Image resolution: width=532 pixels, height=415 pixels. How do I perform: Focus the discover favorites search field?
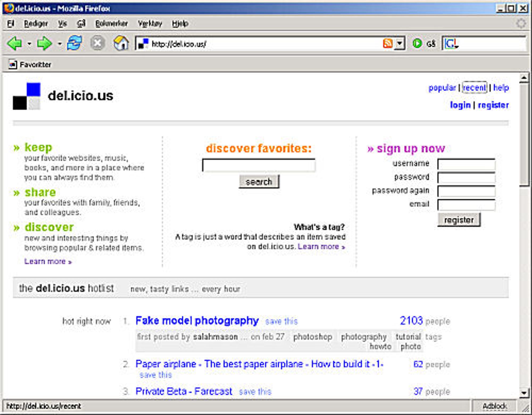pyautogui.click(x=259, y=165)
